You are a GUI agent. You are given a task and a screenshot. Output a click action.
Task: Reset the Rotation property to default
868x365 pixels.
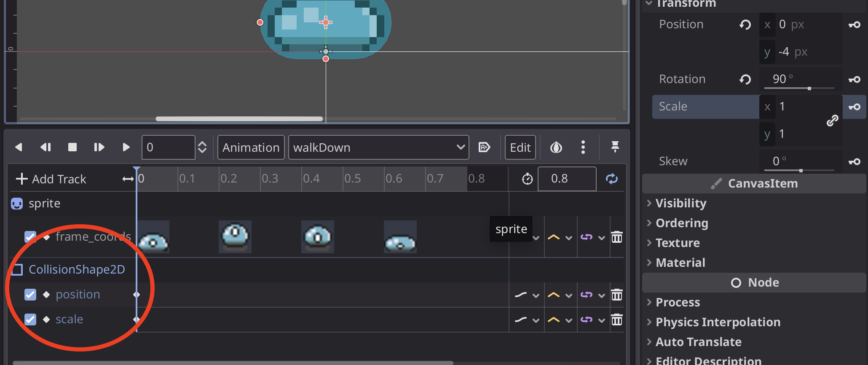coord(745,79)
